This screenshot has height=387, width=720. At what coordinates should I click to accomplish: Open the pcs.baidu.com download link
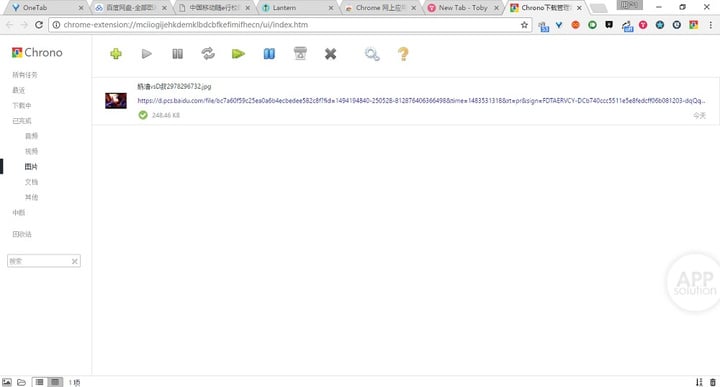421,101
